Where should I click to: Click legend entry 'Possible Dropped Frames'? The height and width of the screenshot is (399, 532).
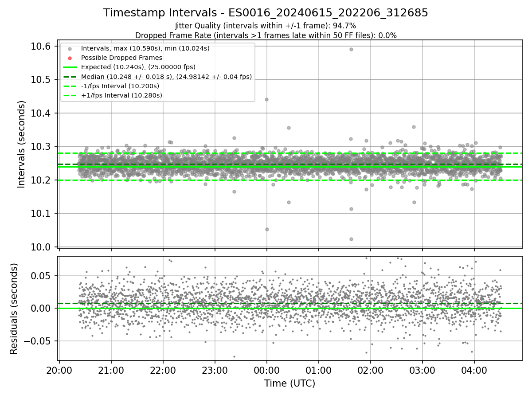[121, 58]
